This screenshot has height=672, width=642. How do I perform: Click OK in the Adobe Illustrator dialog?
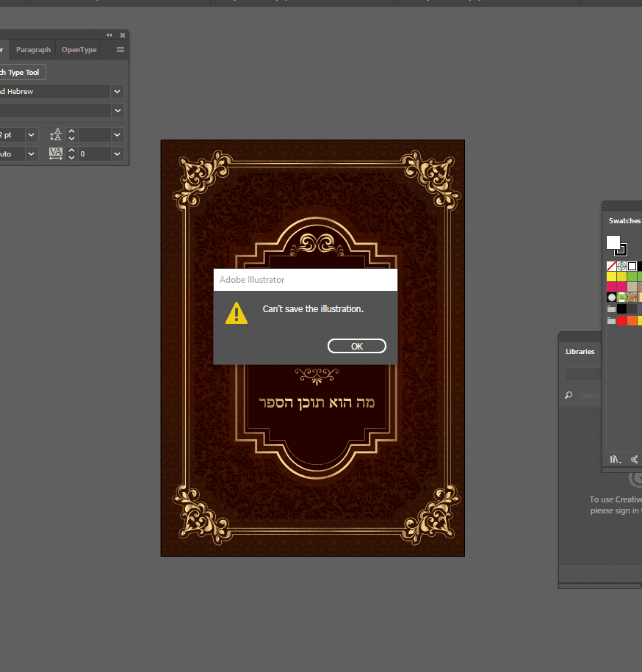pyautogui.click(x=356, y=347)
